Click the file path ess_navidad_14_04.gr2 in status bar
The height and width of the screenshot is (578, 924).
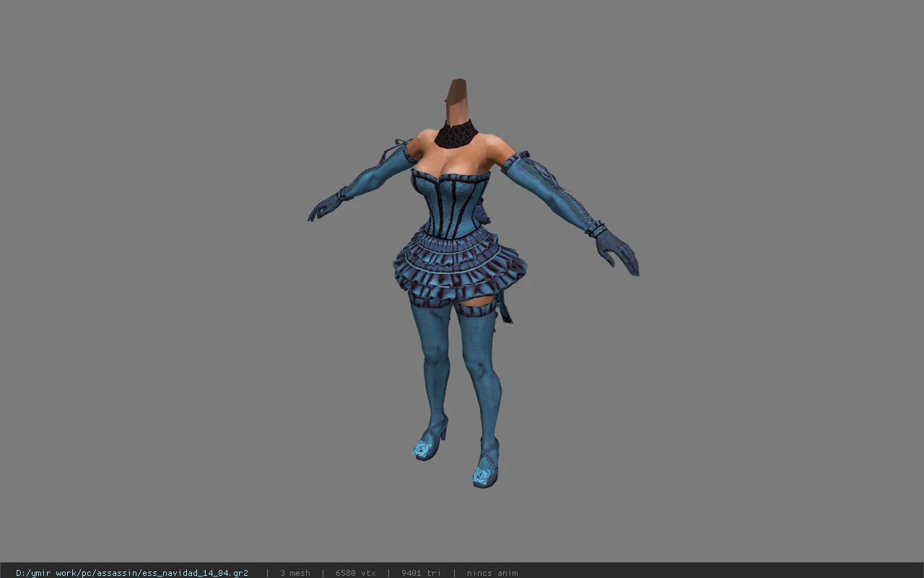(x=132, y=573)
